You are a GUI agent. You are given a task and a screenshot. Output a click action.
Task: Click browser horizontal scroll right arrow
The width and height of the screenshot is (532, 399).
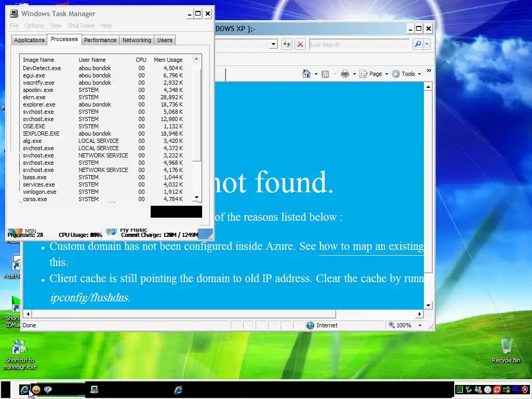click(420, 314)
